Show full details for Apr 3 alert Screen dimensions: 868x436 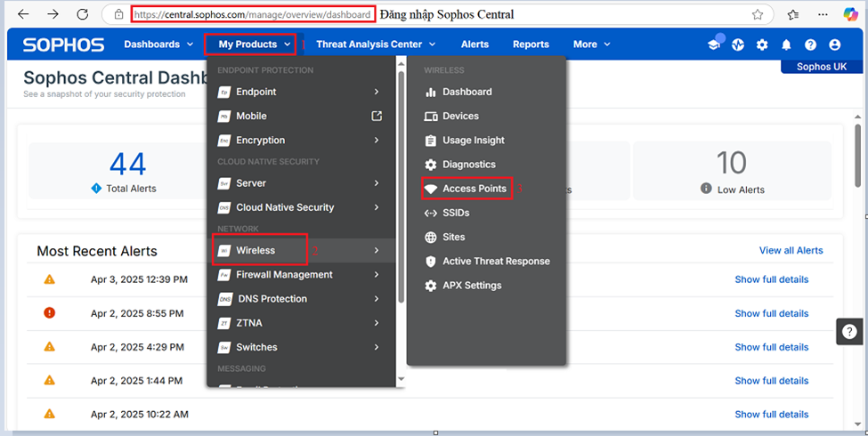coord(771,279)
